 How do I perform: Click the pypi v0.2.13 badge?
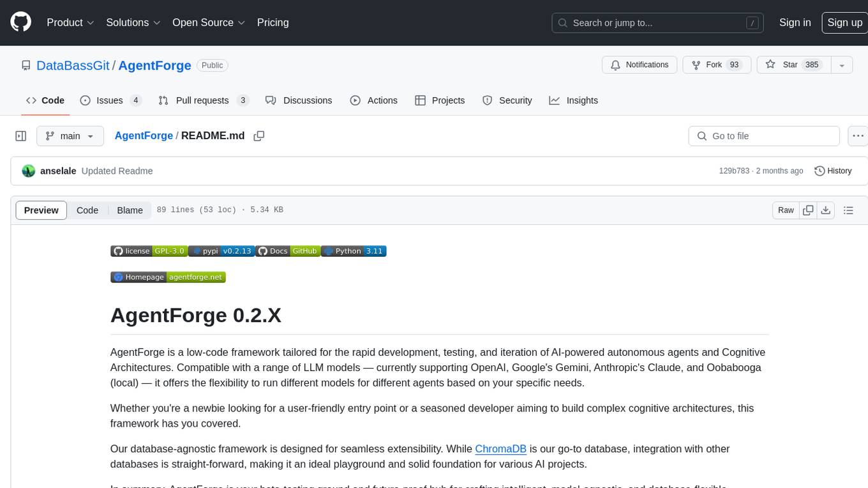click(x=222, y=251)
